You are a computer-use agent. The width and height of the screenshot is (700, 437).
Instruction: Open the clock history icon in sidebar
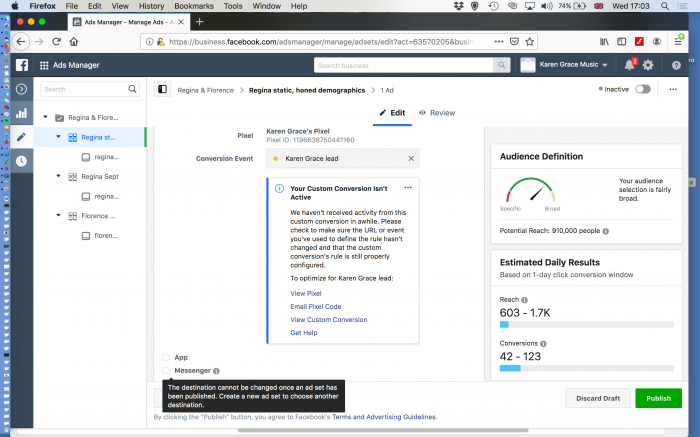coord(21,161)
